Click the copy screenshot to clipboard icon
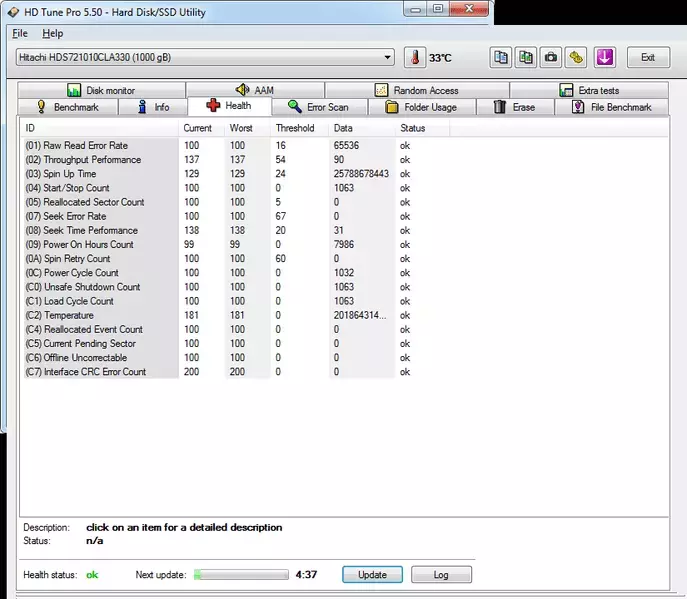This screenshot has width=687, height=599. (x=526, y=57)
